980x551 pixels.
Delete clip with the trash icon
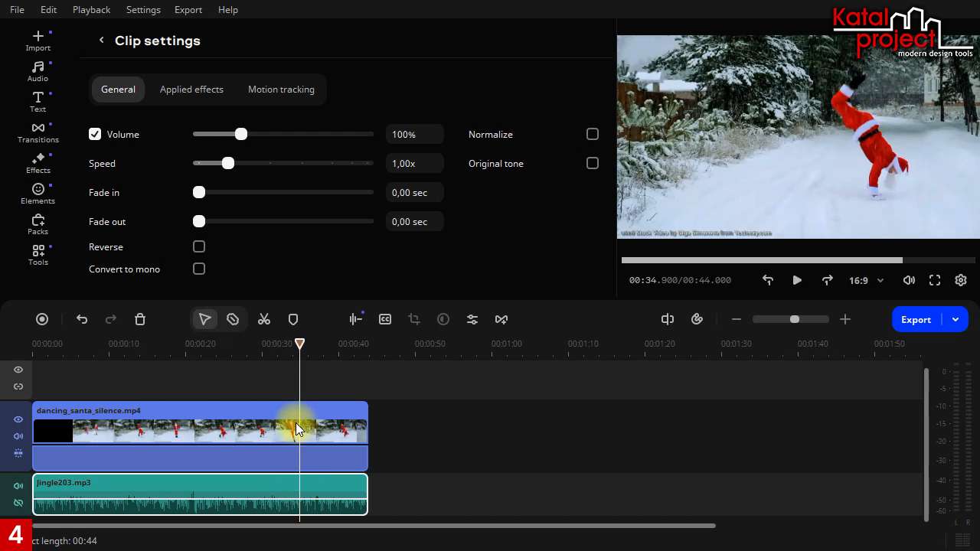140,319
